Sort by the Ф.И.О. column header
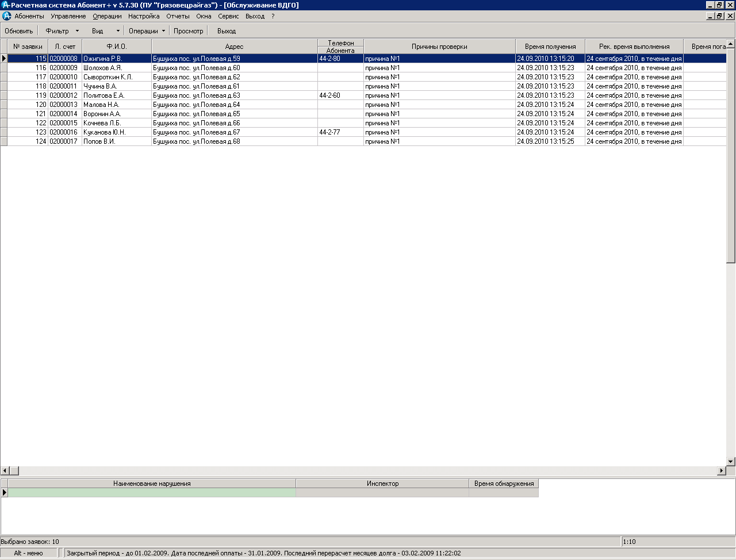736x560 pixels. click(117, 47)
